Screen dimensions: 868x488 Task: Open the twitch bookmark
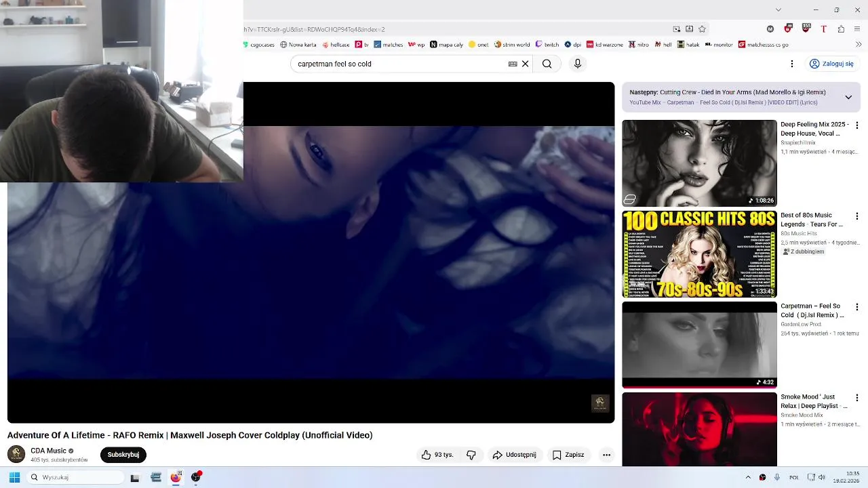tap(547, 45)
